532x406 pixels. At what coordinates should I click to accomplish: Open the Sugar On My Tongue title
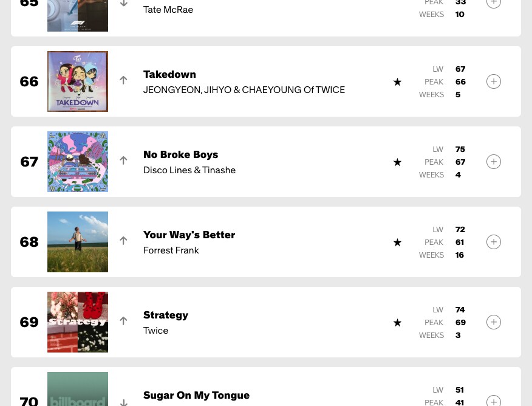(196, 395)
